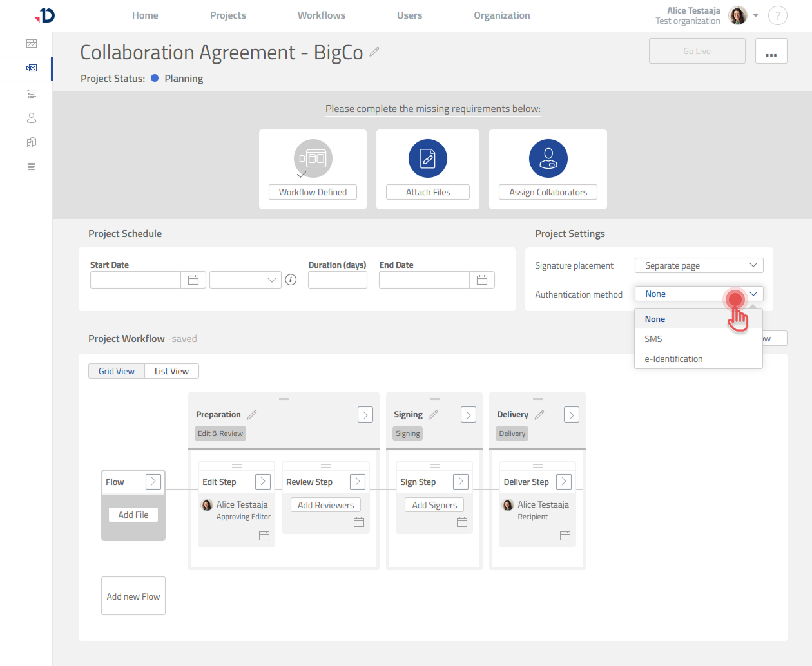This screenshot has height=666, width=812.
Task: Click the Add Reviewers button
Action: 325,506
